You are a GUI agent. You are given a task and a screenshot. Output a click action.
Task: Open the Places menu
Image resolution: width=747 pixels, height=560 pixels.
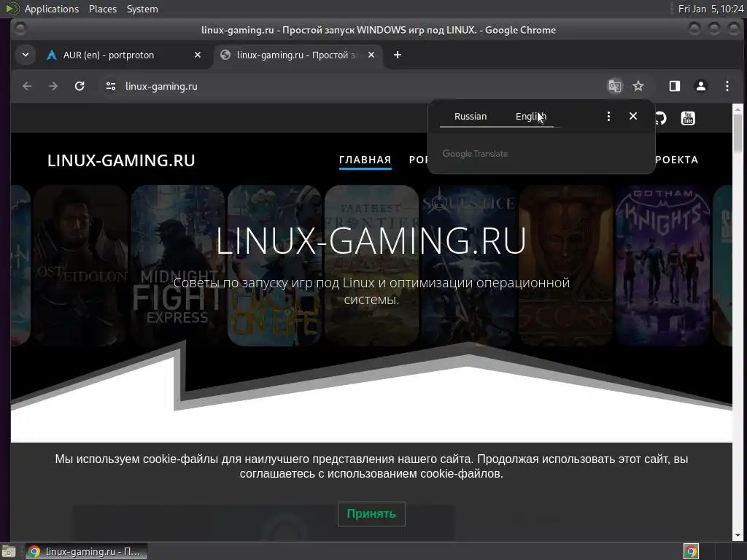(x=103, y=9)
